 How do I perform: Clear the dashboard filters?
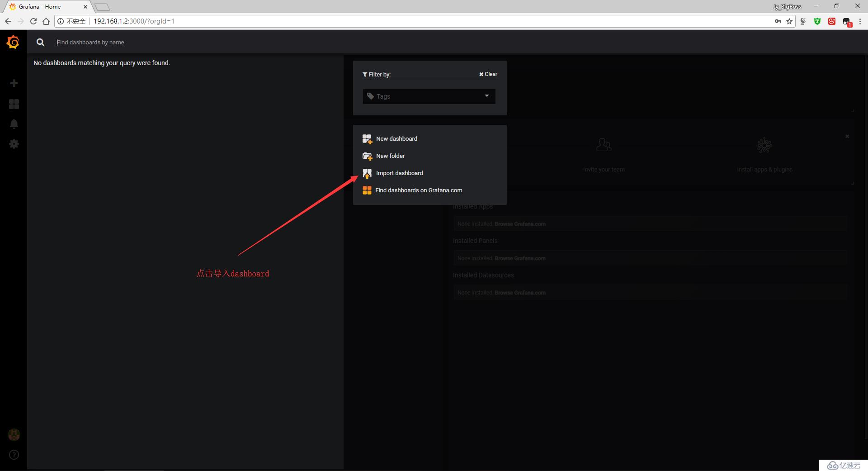click(488, 74)
